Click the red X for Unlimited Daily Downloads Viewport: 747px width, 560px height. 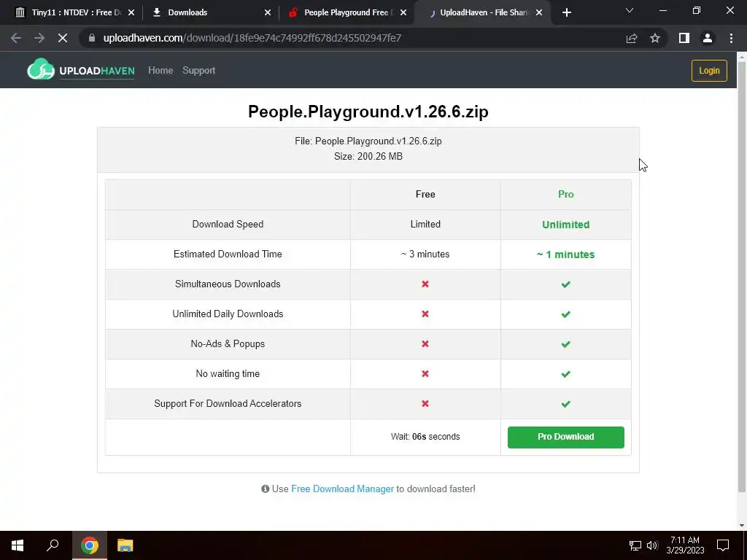pos(425,314)
